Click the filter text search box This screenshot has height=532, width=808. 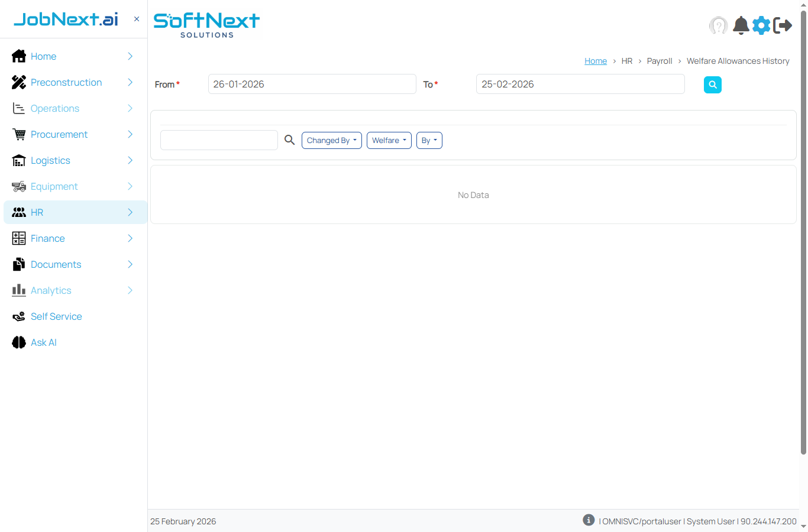219,140
